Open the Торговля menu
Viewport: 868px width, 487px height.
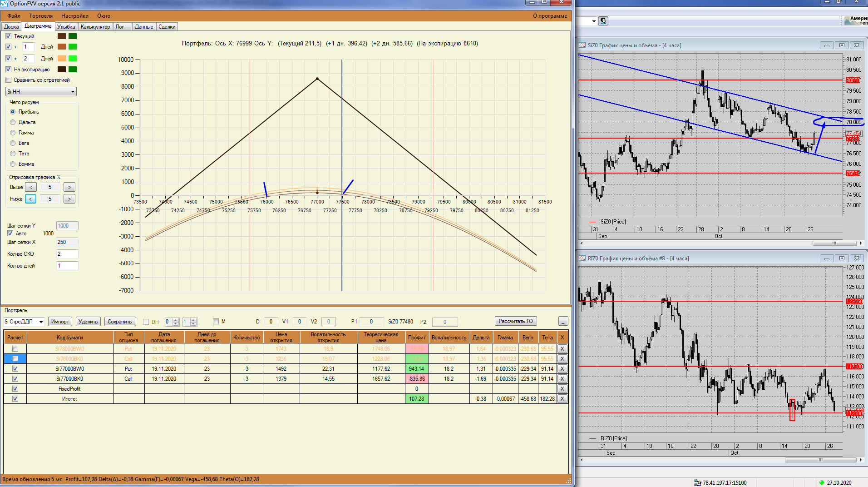click(x=41, y=16)
